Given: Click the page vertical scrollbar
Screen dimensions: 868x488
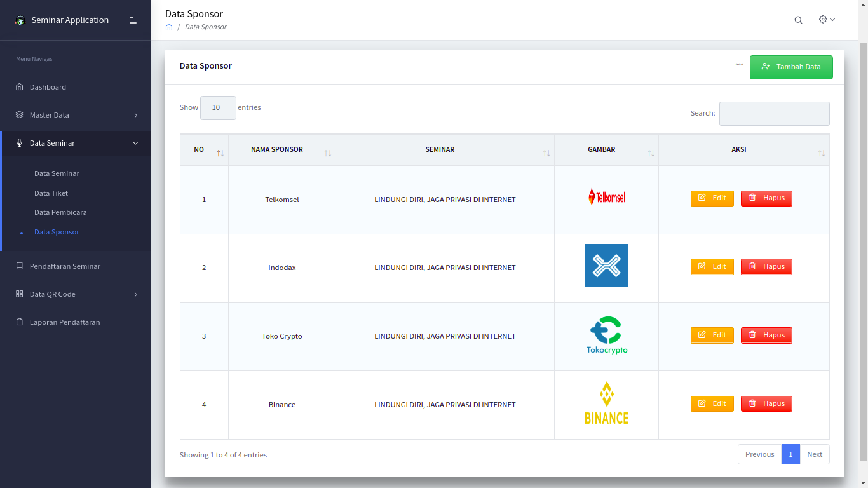Looking at the screenshot, I should [863, 251].
